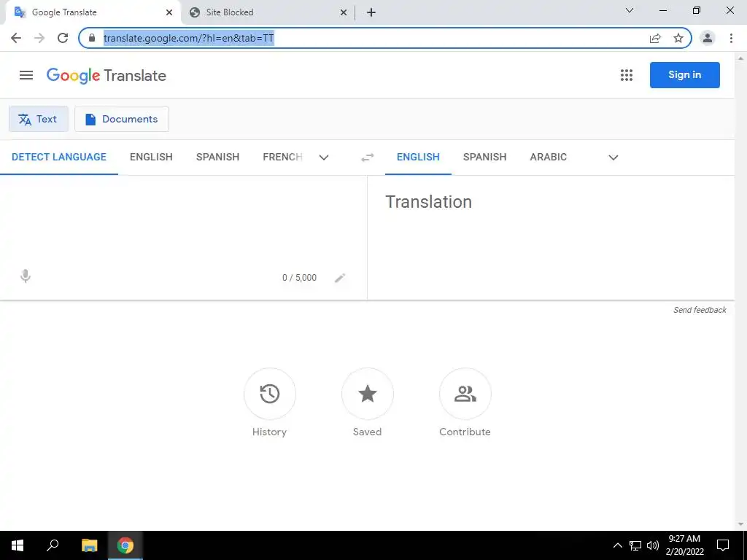This screenshot has height=560, width=747.
Task: Click the Translation output placeholder
Action: 428,202
